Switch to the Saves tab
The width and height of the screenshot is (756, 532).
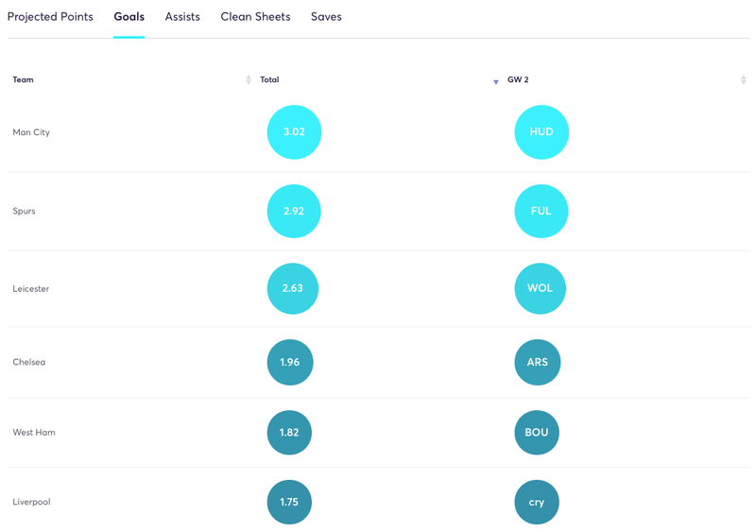pyautogui.click(x=326, y=17)
